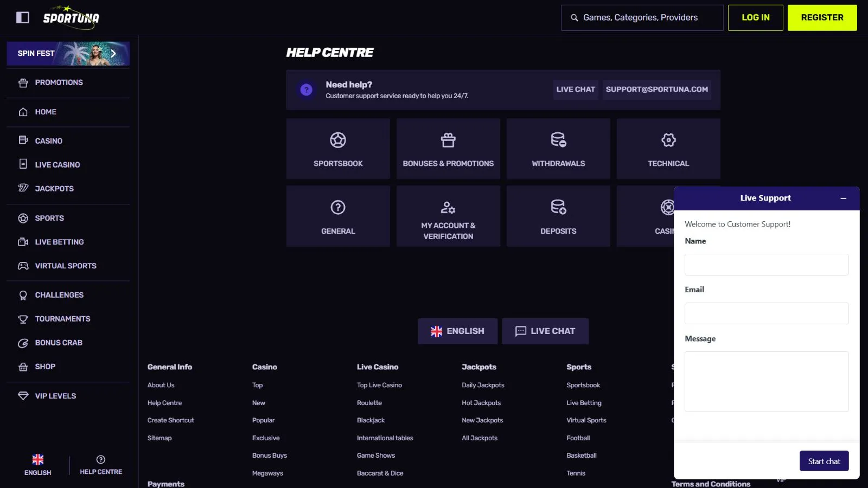Open the English language selector button
The height and width of the screenshot is (488, 868).
point(457,331)
